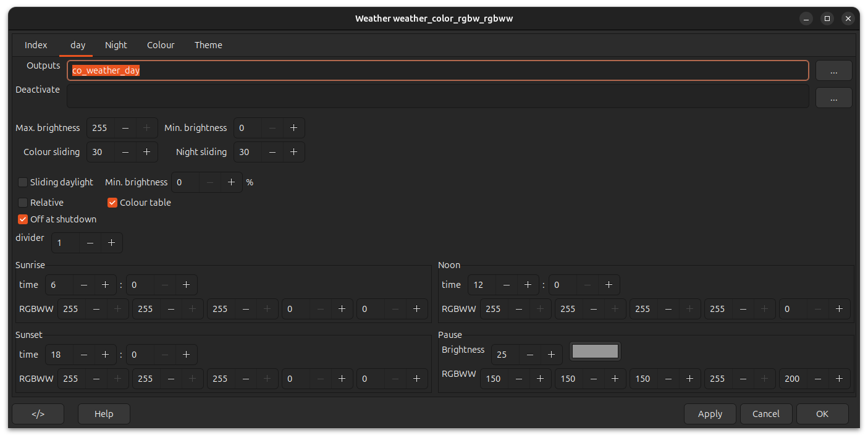Decrease Pause Brightness with the minus button
Image resolution: width=868 pixels, height=438 pixels.
click(530, 355)
